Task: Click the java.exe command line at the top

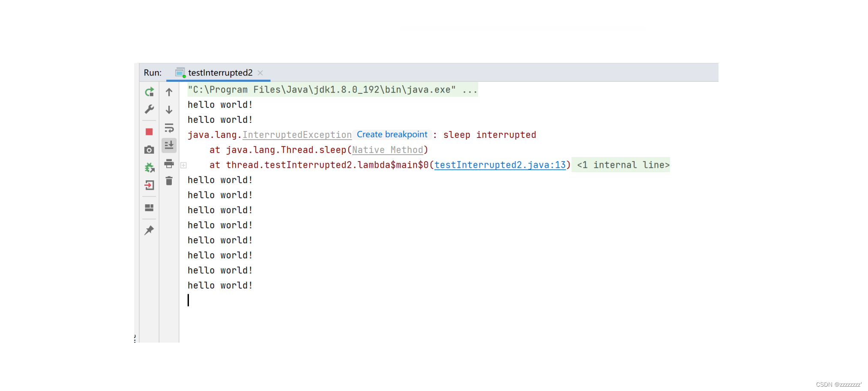Action: click(332, 90)
